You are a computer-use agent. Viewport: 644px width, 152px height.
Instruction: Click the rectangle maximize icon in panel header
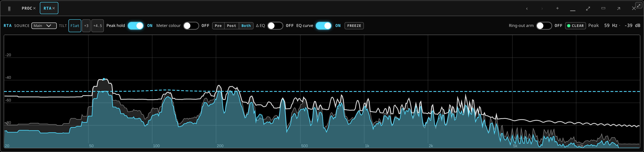tap(603, 8)
